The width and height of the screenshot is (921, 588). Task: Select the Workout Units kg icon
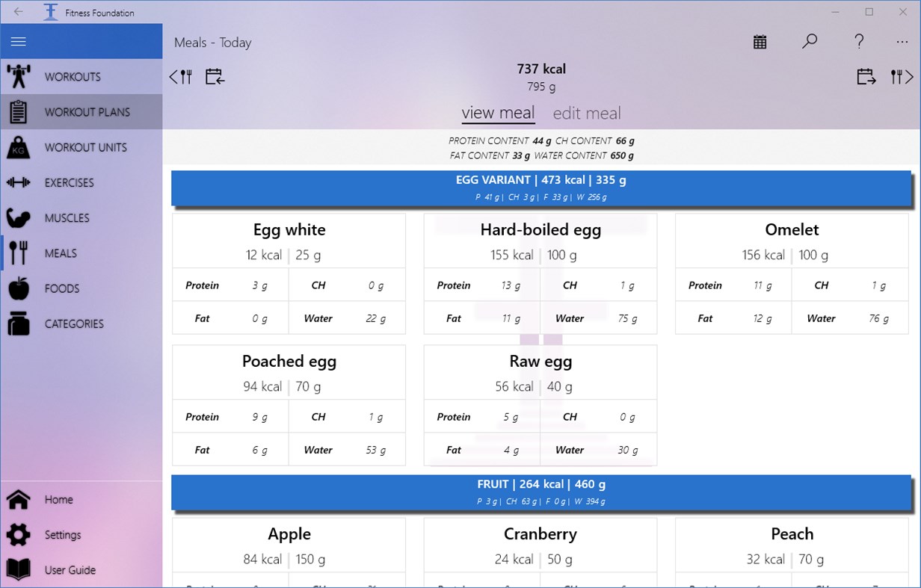pos(18,147)
